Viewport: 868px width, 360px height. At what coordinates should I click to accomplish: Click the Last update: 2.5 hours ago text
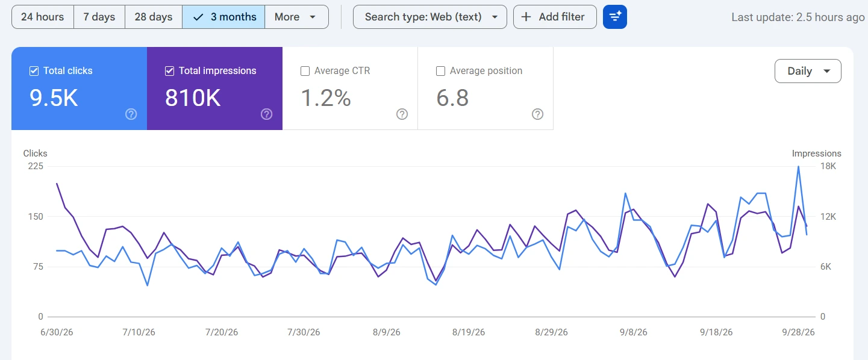798,17
